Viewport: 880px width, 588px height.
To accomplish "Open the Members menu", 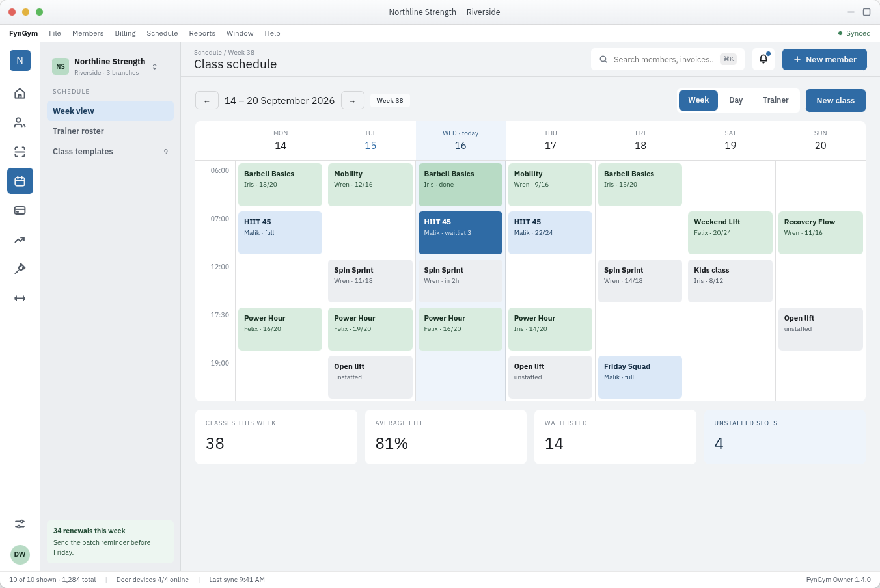I will 88,33.
